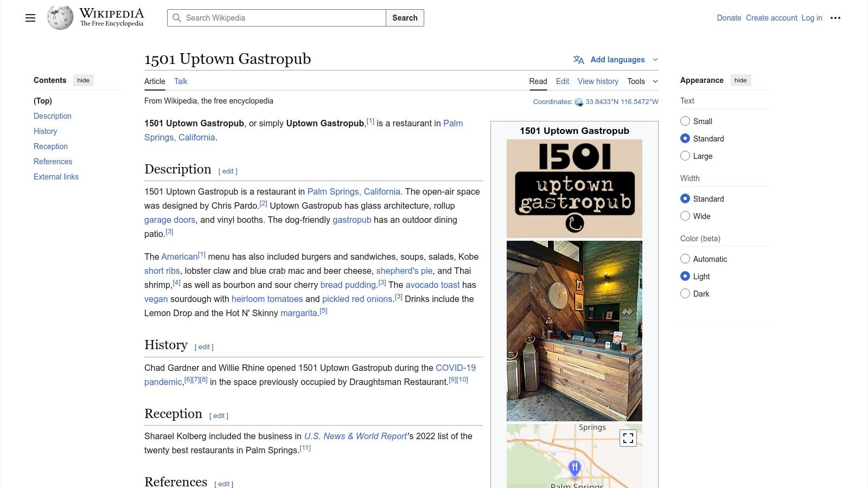Click the COVID-19 pandemic link
This screenshot has height=488, width=868.
456,368
